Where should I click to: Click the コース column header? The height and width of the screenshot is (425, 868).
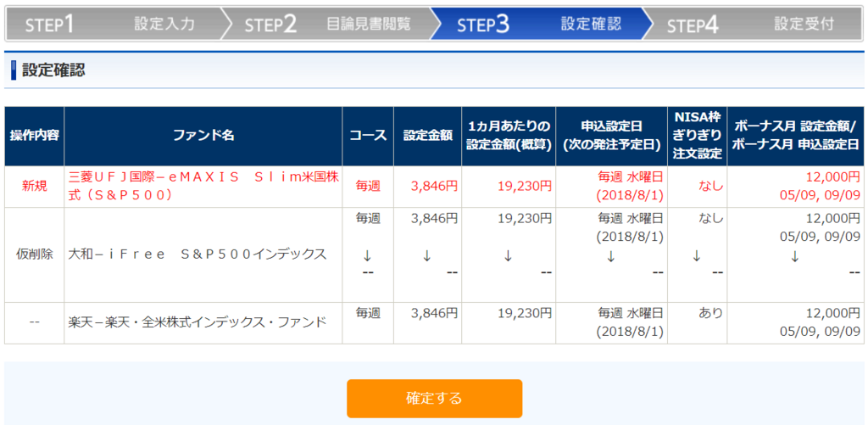pos(368,137)
